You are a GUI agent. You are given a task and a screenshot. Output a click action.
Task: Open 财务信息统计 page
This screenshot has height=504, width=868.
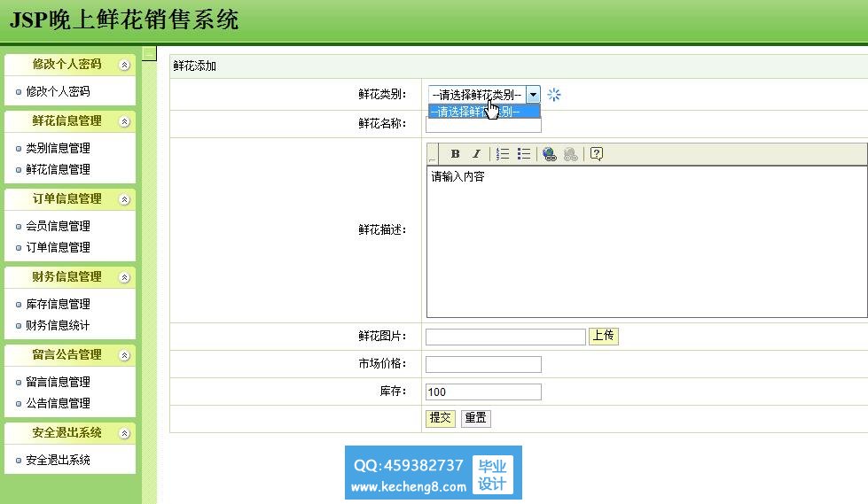[58, 325]
